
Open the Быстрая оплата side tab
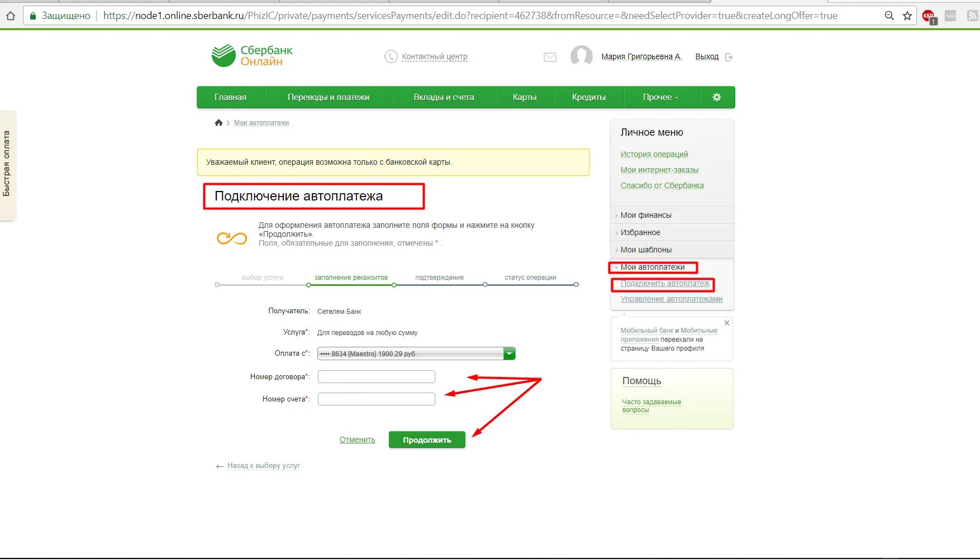8,165
